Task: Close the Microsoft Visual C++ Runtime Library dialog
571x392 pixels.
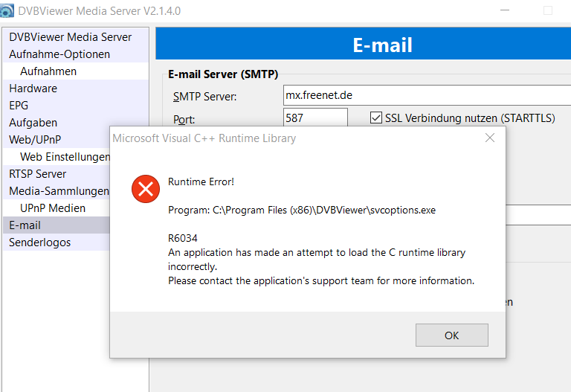Action: 490,138
